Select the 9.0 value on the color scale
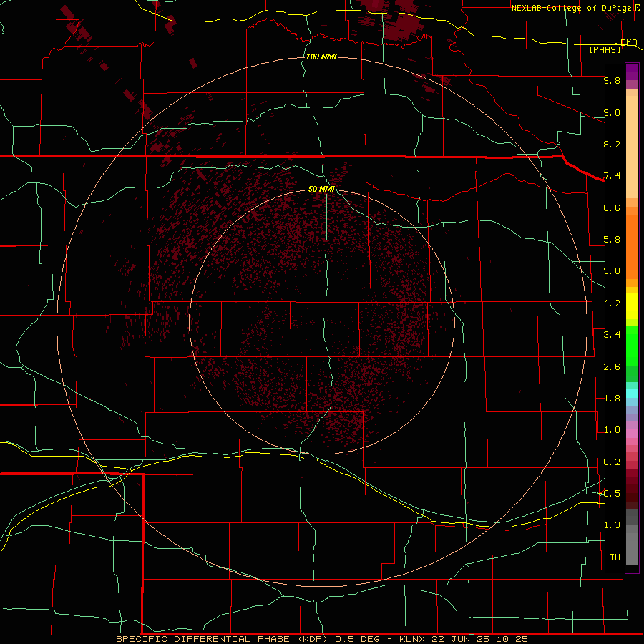This screenshot has width=644, height=644. 612,112
